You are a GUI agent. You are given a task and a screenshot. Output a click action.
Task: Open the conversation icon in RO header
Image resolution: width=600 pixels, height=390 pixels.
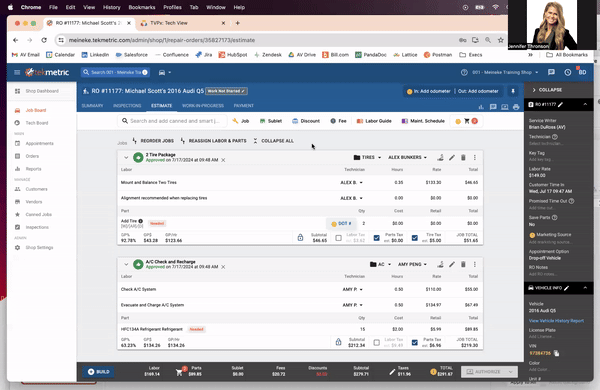(x=493, y=107)
